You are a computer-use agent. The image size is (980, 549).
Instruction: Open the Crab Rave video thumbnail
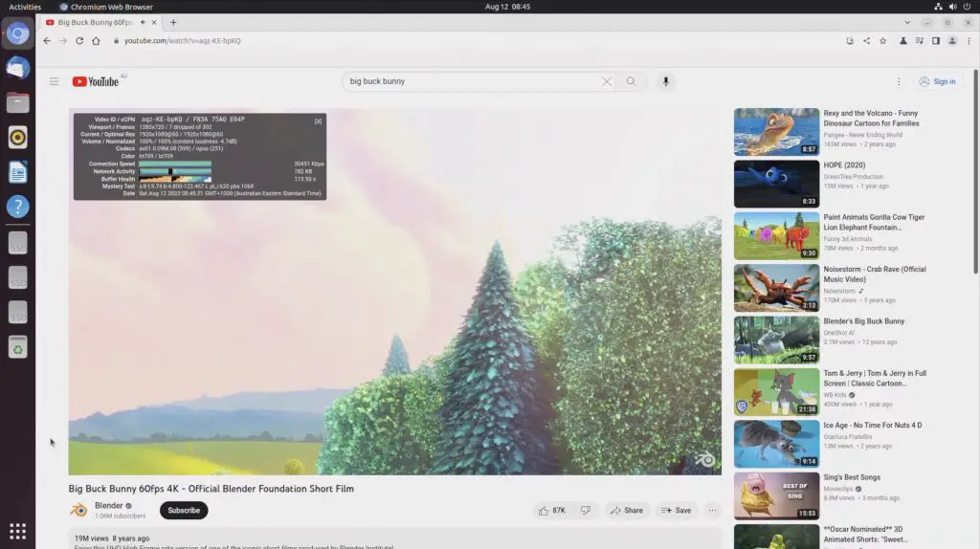(x=776, y=288)
